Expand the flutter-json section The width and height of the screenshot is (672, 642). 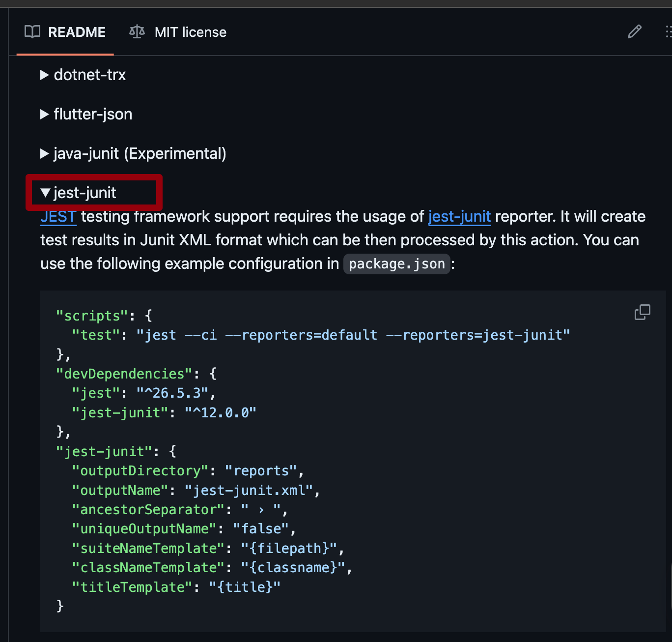click(x=86, y=114)
